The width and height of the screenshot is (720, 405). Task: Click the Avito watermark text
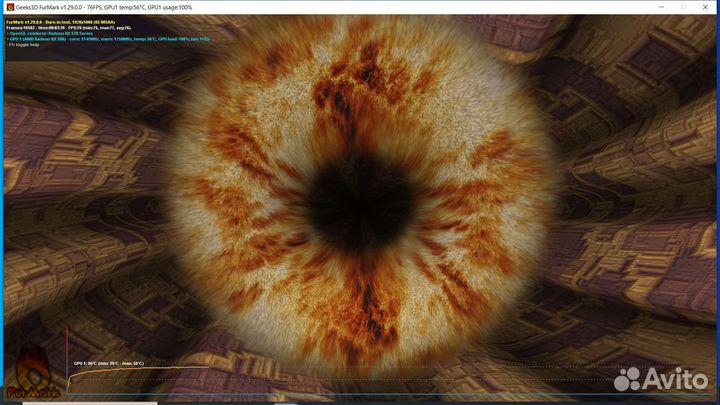681,379
